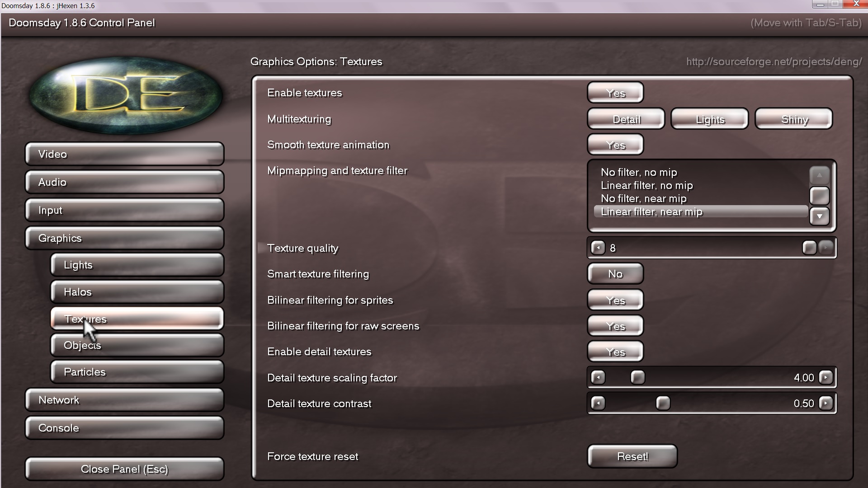Open the Lights graphics sub-page
The height and width of the screenshot is (488, 868).
(137, 265)
